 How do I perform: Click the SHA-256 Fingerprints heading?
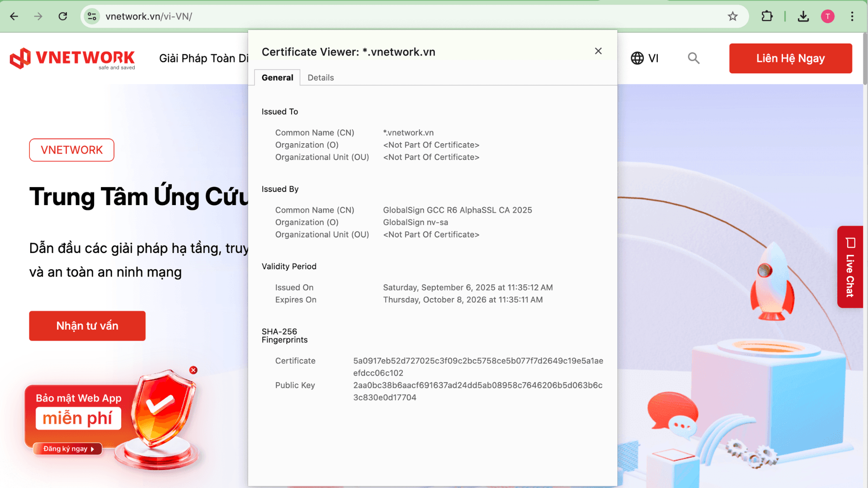point(284,336)
